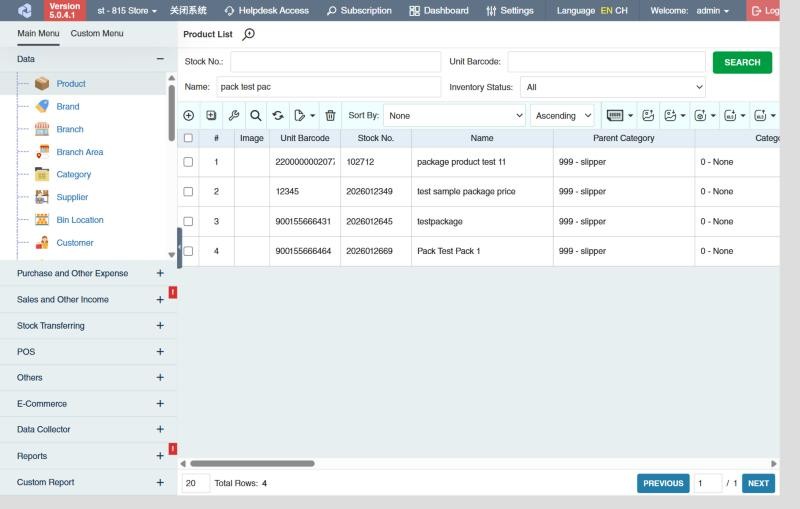Viewport: 800px width, 509px height.
Task: Open Supplier in sidebar tree
Action: point(72,197)
